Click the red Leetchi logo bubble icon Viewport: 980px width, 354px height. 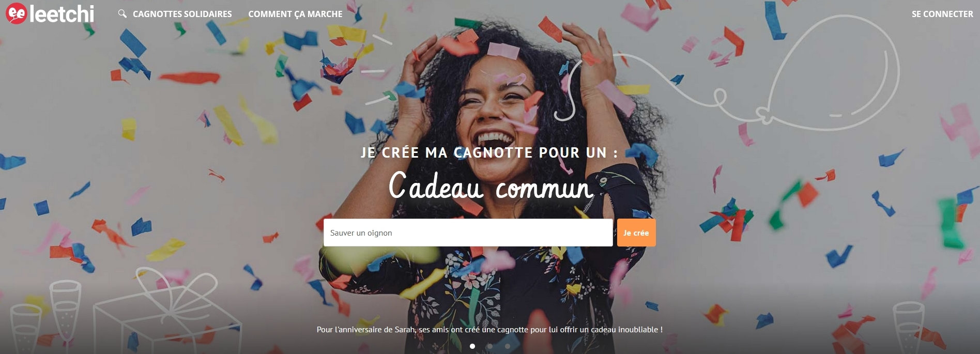point(16,13)
